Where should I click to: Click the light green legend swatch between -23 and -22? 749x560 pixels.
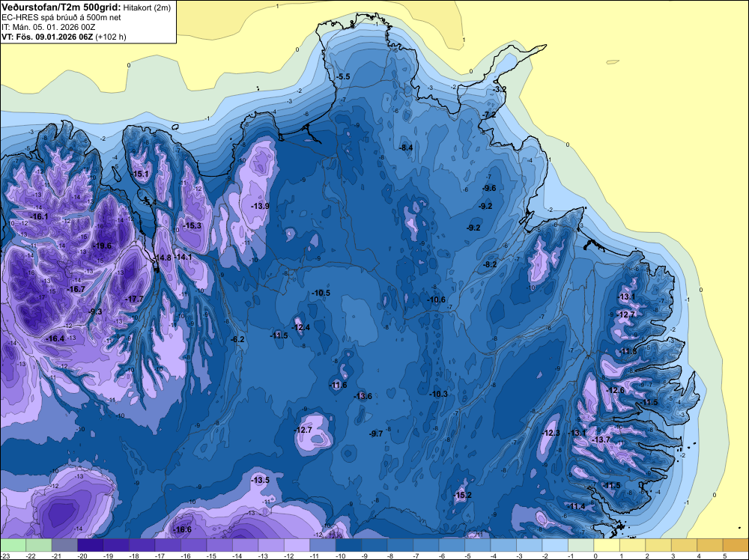(13, 545)
